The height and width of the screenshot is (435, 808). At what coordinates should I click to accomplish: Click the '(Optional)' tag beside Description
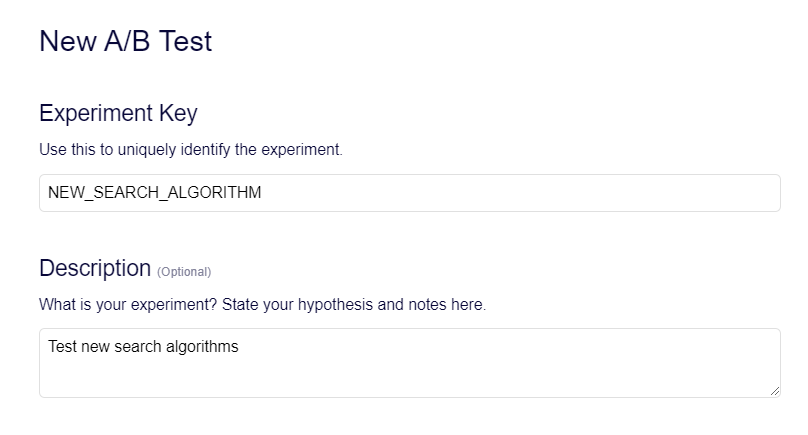184,271
